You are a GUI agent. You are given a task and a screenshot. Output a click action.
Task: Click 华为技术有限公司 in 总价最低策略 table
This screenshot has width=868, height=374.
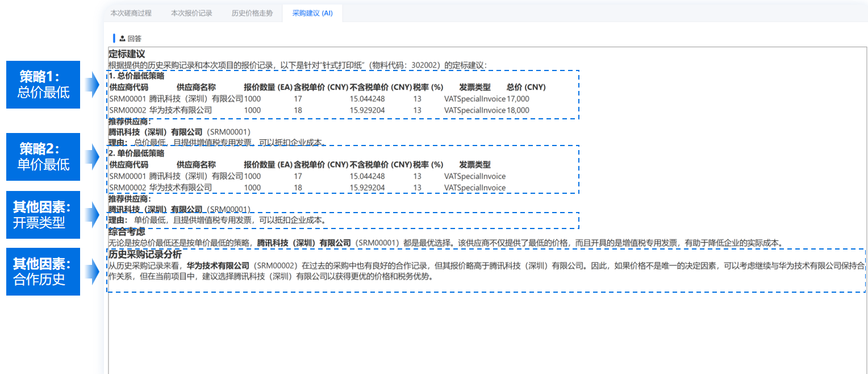(x=181, y=110)
